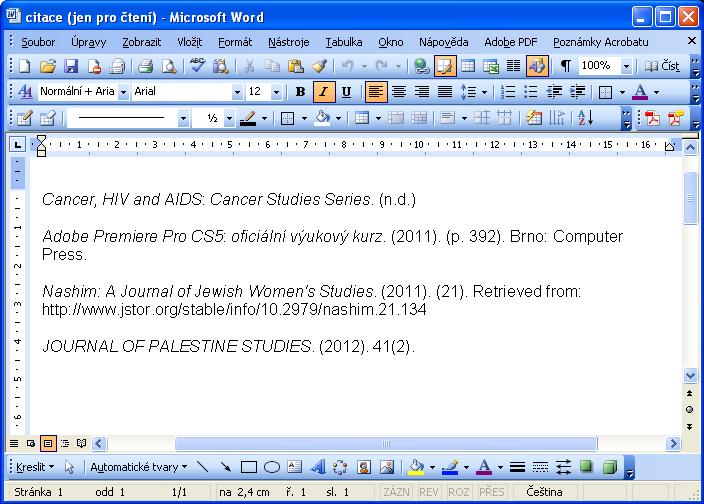The width and height of the screenshot is (704, 504).
Task: Select the draw table pencil tool
Action: (x=24, y=118)
